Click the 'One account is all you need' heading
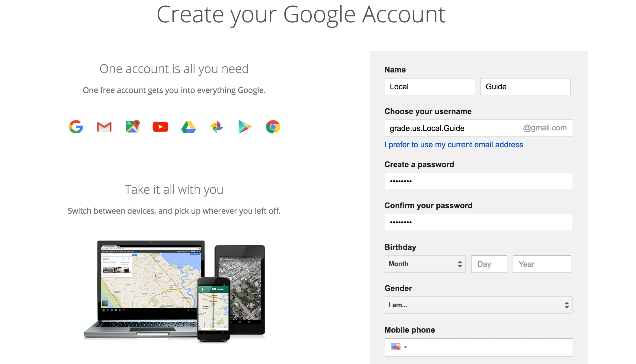The image size is (636, 364). pos(174,69)
